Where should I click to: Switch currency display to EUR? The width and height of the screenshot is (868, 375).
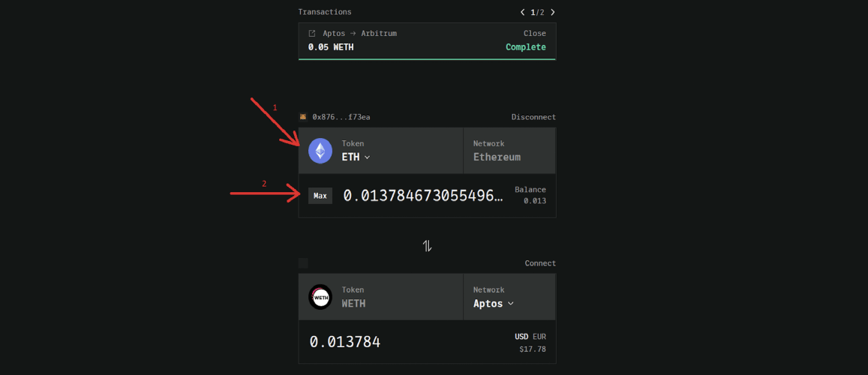point(539,336)
